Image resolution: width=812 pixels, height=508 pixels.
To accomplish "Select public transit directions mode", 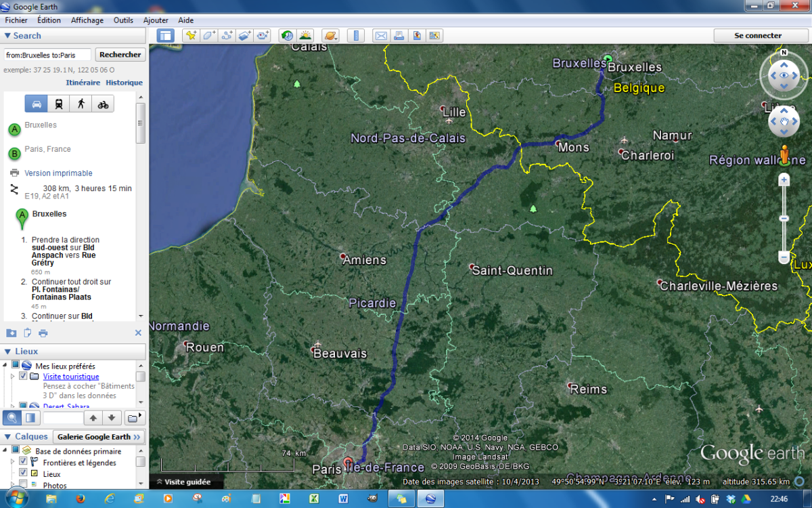I will 59,104.
